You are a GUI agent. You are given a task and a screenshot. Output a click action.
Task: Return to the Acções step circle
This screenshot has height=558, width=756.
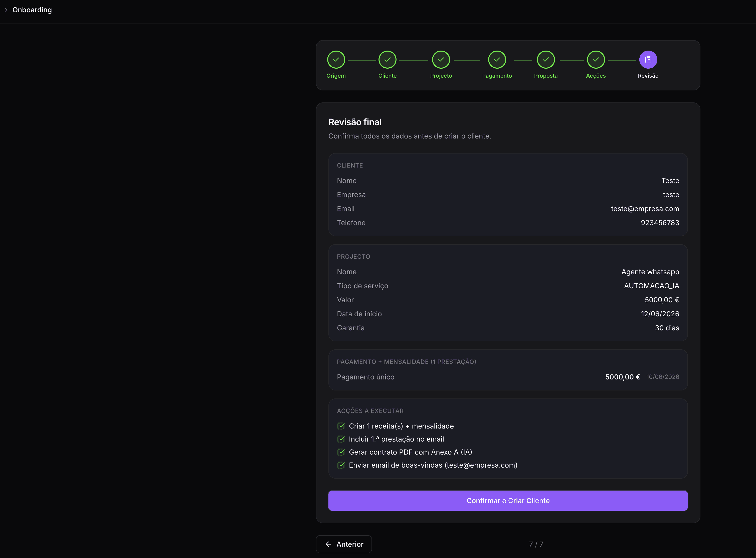tap(596, 59)
